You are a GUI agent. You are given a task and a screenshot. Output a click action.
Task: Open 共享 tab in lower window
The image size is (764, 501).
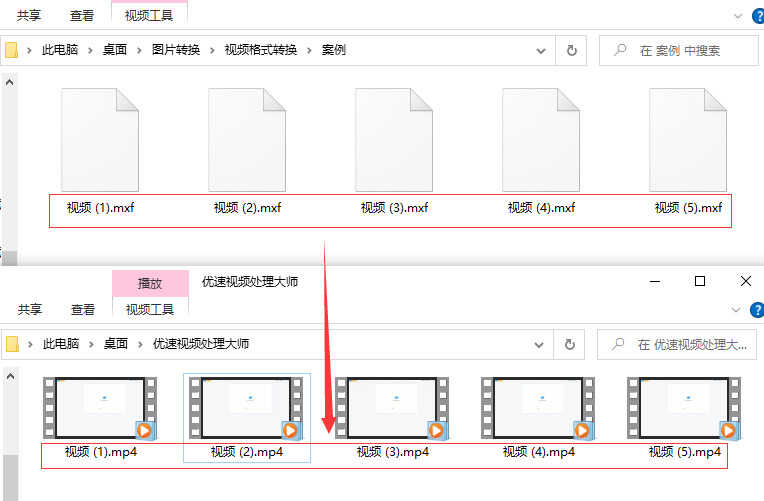click(x=29, y=310)
